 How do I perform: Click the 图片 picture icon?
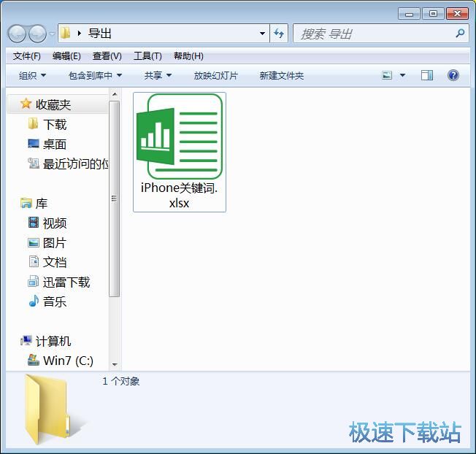[x=34, y=242]
